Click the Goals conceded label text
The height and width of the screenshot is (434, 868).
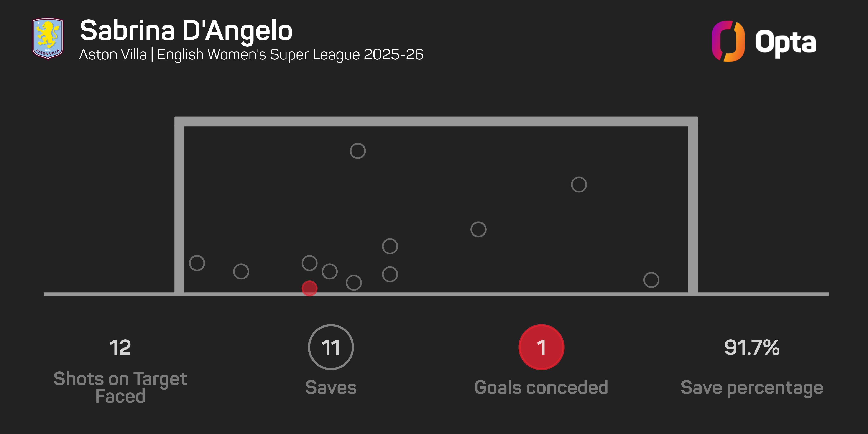541,387
